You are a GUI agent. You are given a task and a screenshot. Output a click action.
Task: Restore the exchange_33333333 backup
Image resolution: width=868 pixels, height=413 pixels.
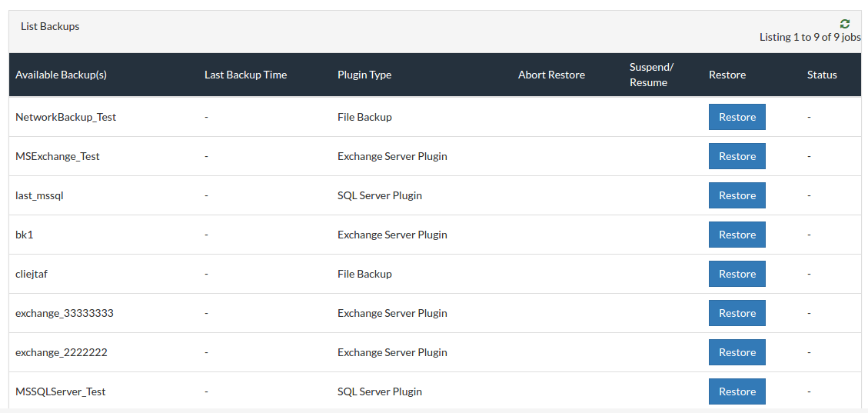pyautogui.click(x=737, y=313)
